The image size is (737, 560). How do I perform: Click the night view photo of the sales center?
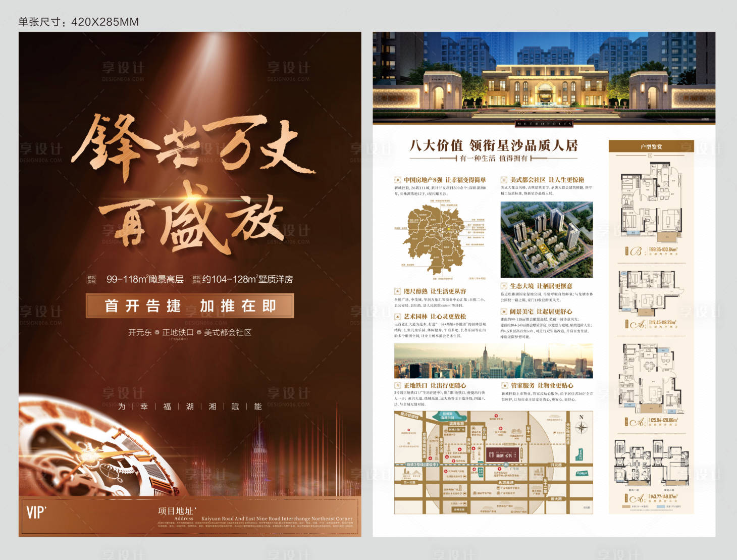[x=544, y=78]
